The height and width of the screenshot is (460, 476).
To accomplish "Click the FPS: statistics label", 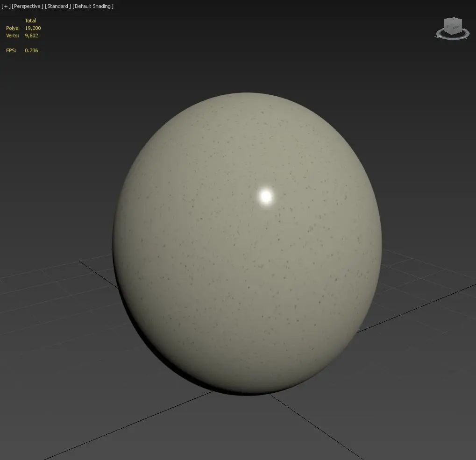I will pos(11,50).
